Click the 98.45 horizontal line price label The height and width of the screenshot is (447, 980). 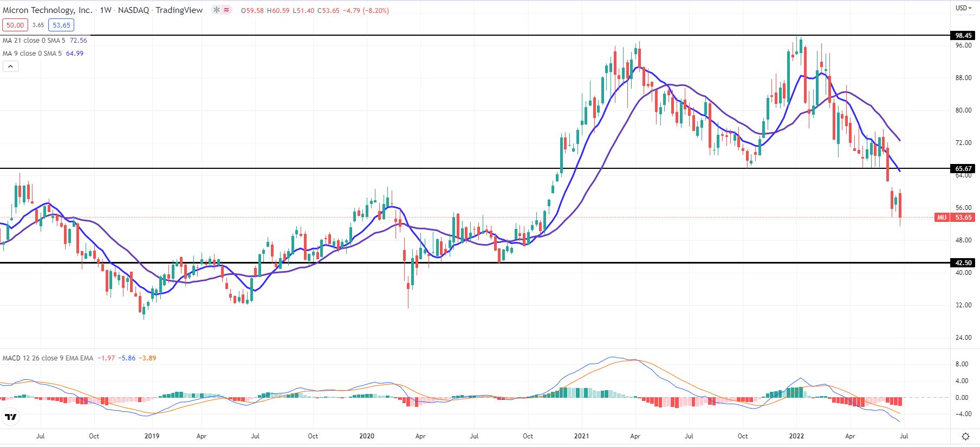tap(964, 36)
